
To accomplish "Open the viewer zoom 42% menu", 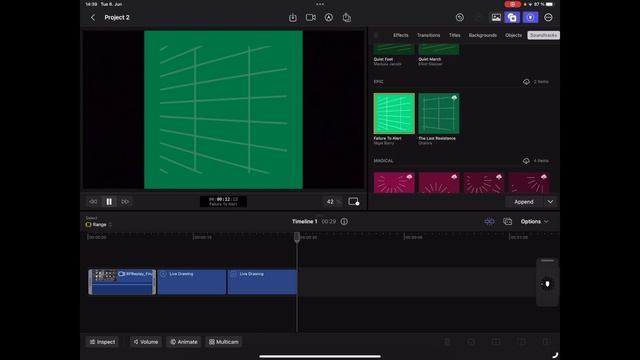I will 333,202.
